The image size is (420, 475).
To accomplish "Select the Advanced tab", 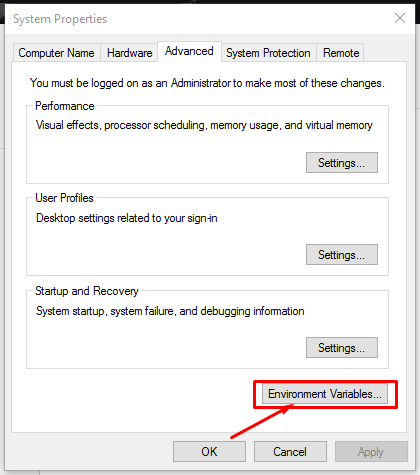I will [x=189, y=51].
